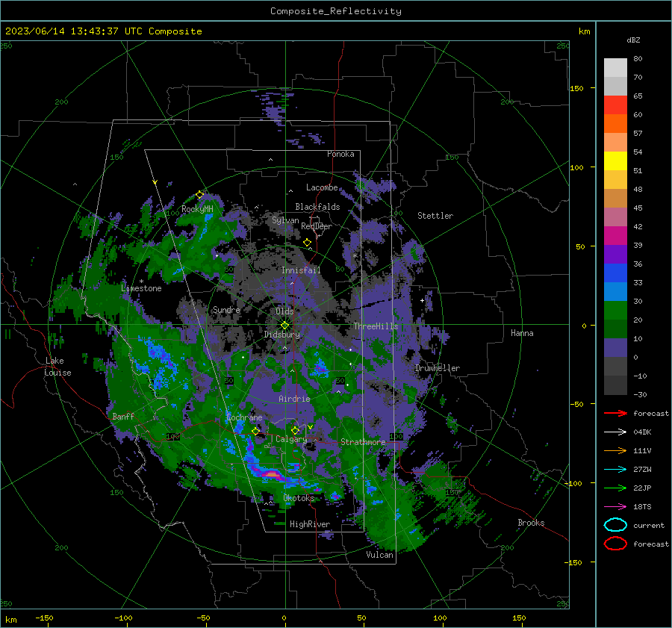Click the intense echo core south of Calgary
Image resolution: width=672 pixels, height=628 pixels.
[x=272, y=474]
